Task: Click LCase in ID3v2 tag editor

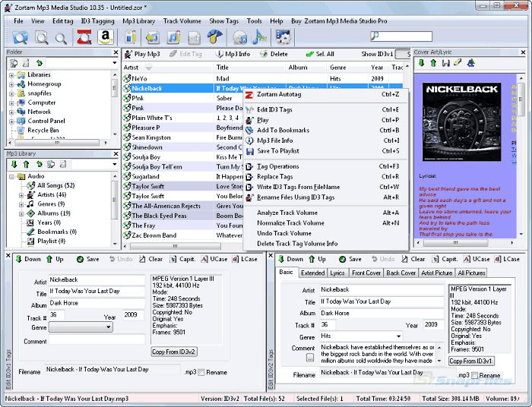Action: pyautogui.click(x=507, y=259)
